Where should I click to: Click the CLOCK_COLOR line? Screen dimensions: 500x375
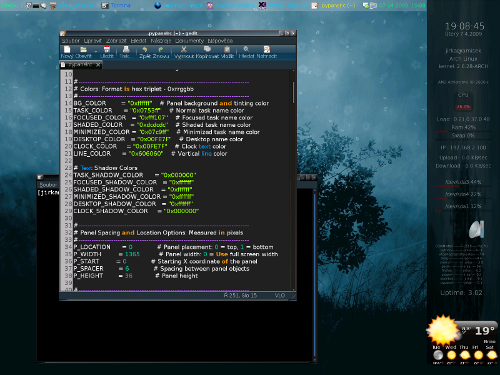(x=150, y=146)
